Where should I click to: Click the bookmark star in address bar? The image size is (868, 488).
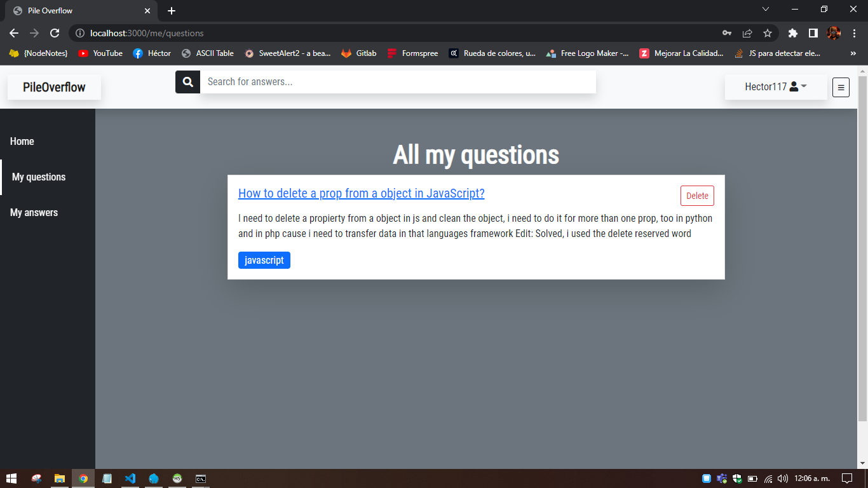(x=768, y=32)
